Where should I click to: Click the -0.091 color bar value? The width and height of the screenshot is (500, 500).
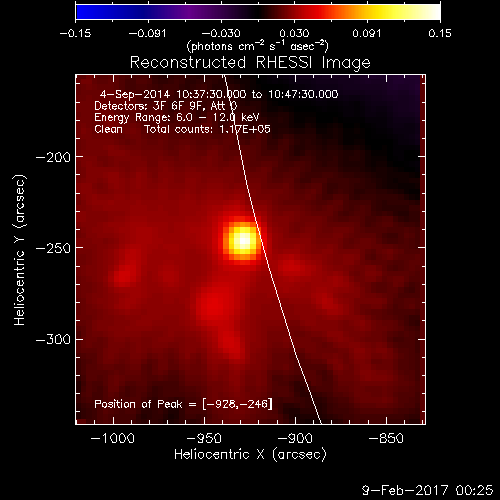(147, 33)
